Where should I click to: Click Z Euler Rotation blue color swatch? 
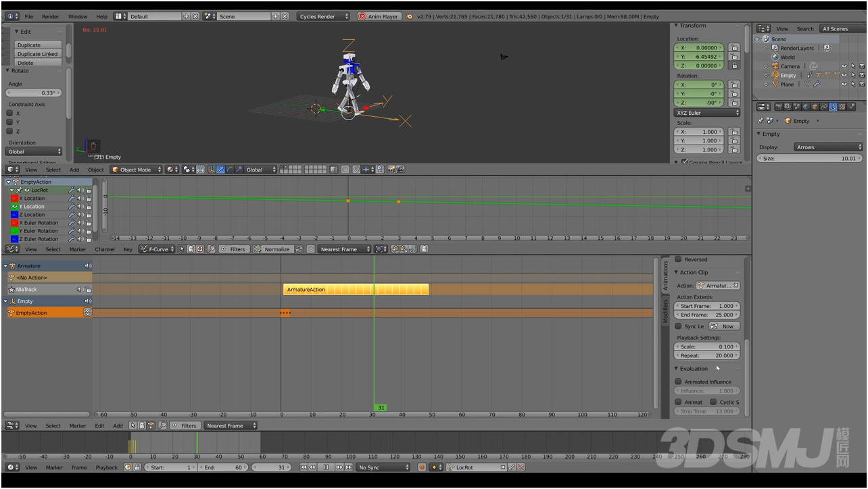(x=14, y=239)
